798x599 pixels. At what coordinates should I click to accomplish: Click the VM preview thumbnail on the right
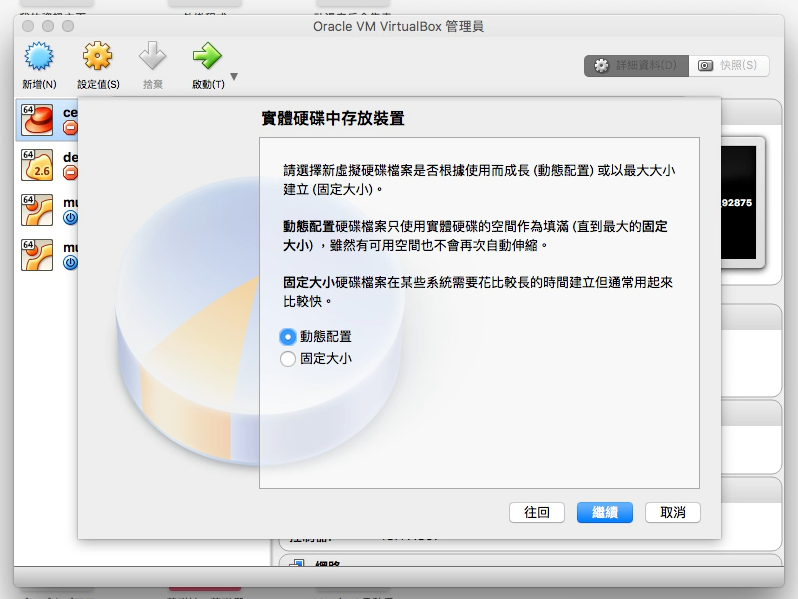pyautogui.click(x=742, y=203)
